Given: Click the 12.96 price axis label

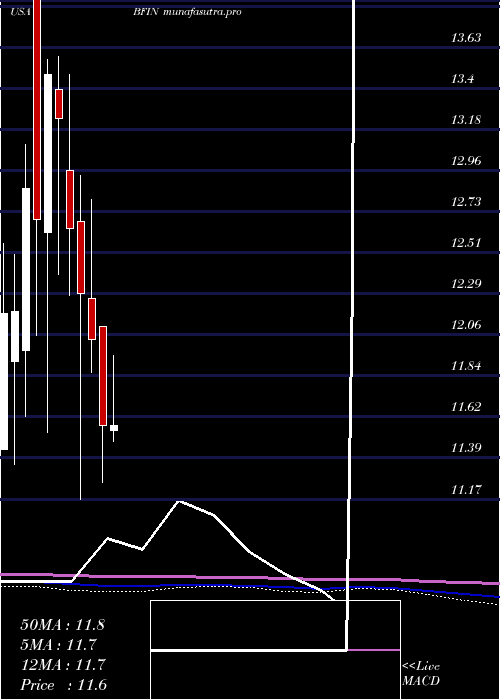Looking at the screenshot, I should coord(466,161).
